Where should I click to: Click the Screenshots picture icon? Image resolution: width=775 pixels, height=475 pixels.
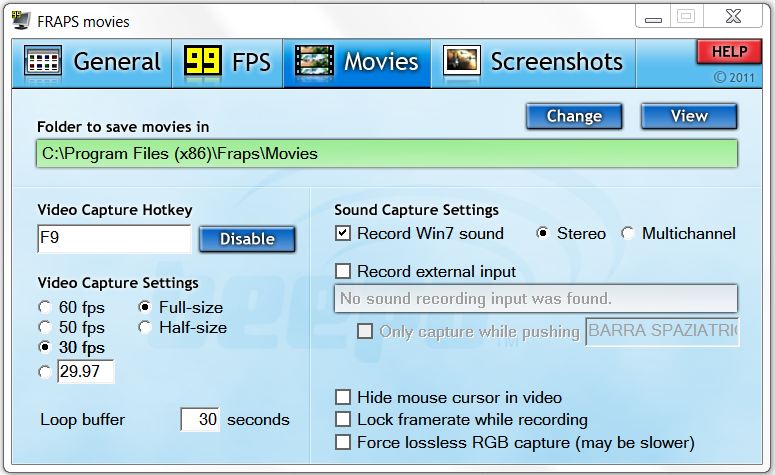point(462,62)
